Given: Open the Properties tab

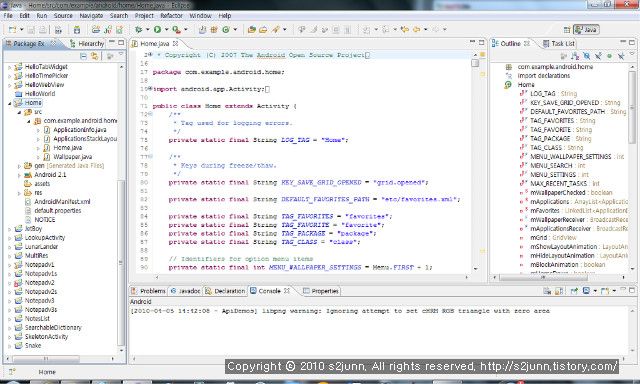Looking at the screenshot, I should tap(321, 291).
